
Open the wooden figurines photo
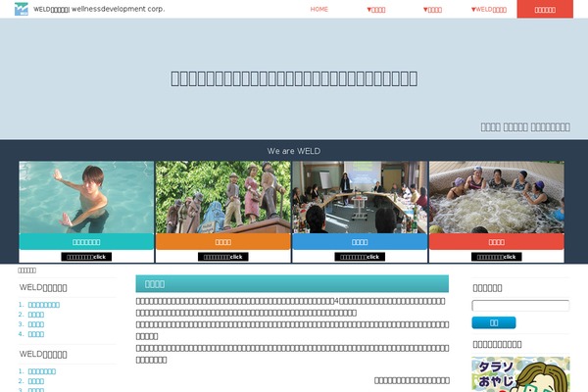(223, 197)
